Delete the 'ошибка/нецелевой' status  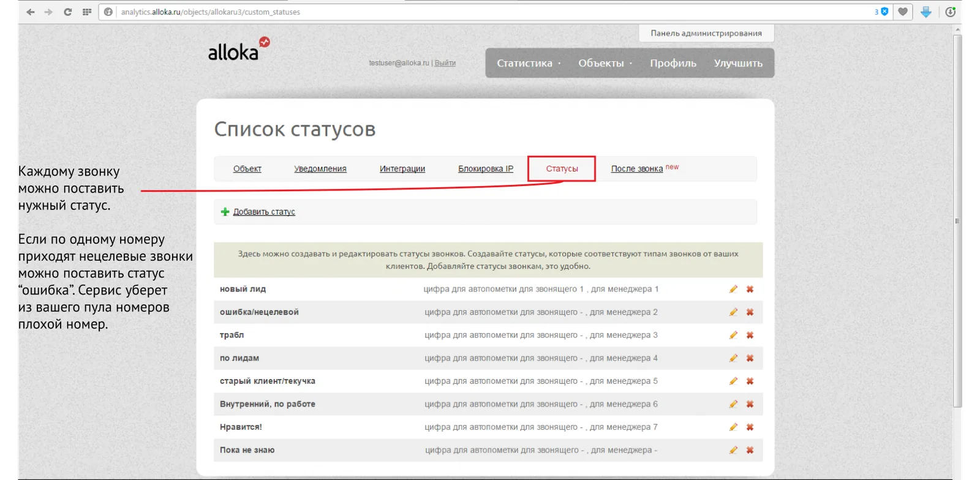(750, 312)
